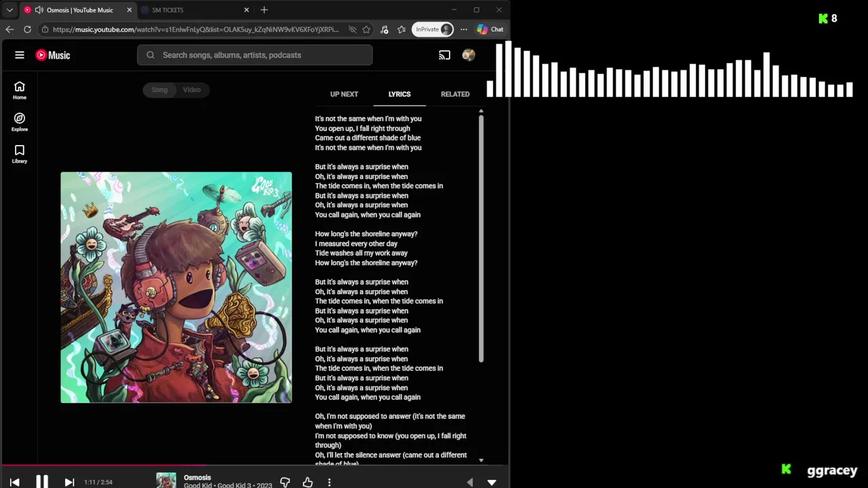Switch to Video mode
The height and width of the screenshot is (488, 868).
pos(192,89)
